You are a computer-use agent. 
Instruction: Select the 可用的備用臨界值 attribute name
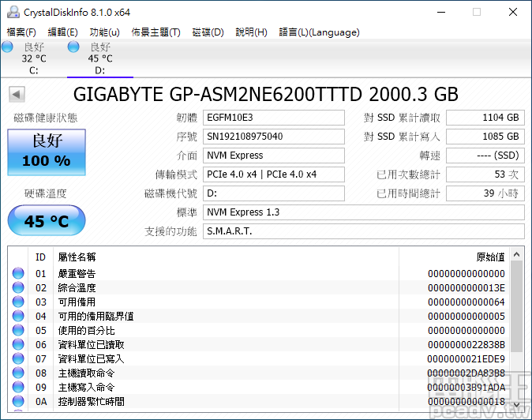click(96, 317)
